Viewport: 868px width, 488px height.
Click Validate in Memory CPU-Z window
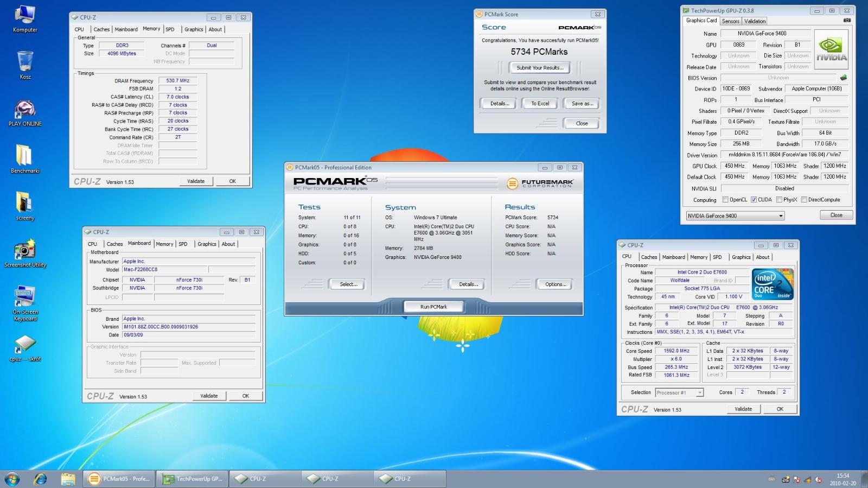[196, 181]
